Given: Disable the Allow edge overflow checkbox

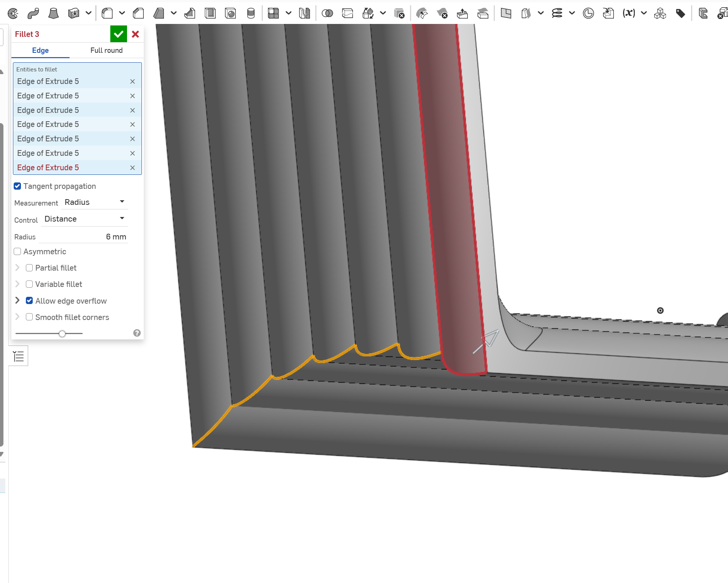Looking at the screenshot, I should click(x=29, y=301).
